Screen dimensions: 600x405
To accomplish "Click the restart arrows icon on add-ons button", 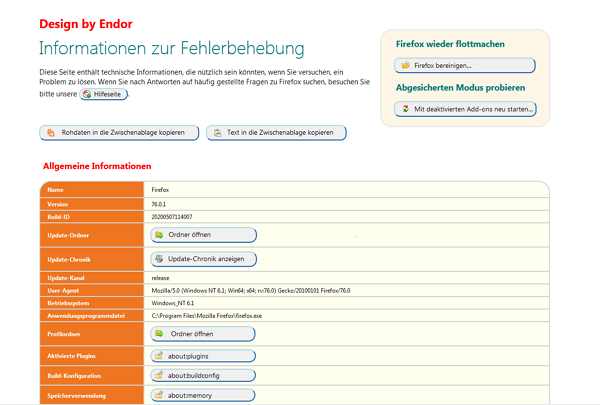I will coord(406,109).
